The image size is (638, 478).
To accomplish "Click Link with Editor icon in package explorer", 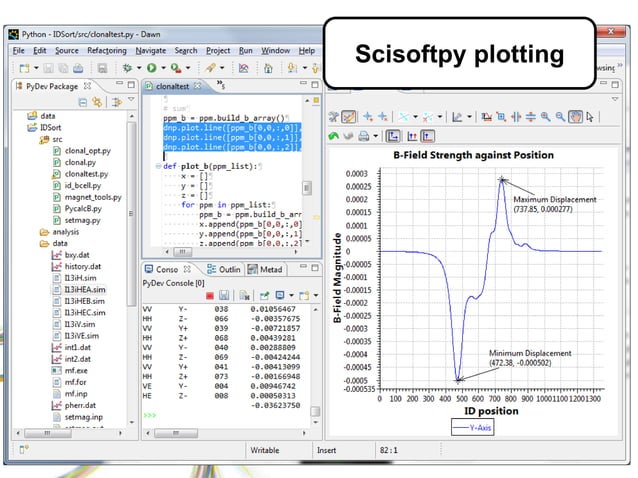I will point(100,102).
